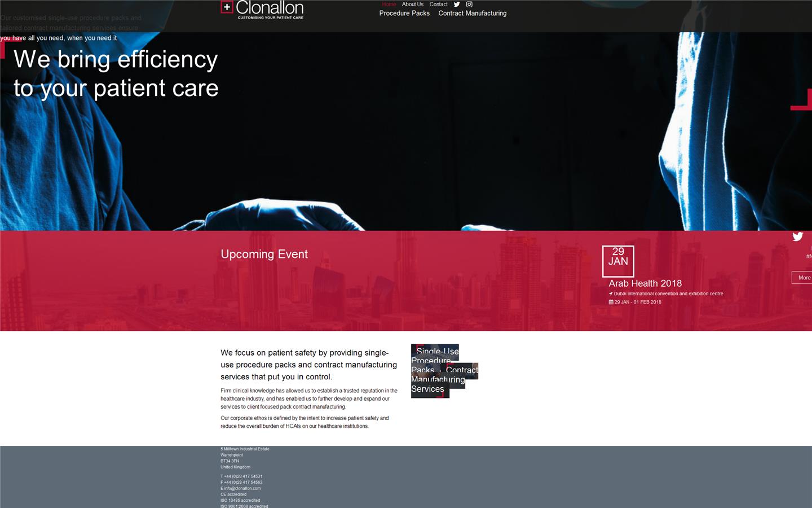Click the location arrow icon beside Dubai venue
Viewport: 812px width, 508px height.
(x=611, y=294)
